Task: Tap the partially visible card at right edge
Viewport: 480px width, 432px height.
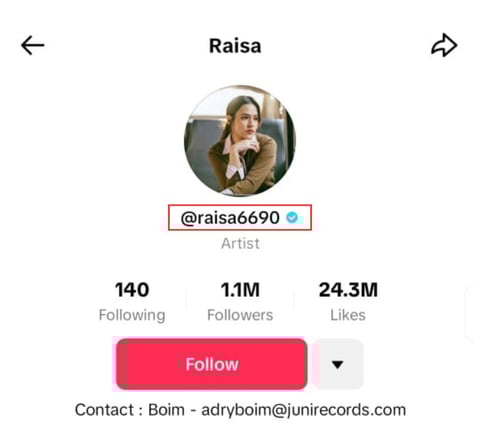Action: pyautogui.click(x=472, y=312)
